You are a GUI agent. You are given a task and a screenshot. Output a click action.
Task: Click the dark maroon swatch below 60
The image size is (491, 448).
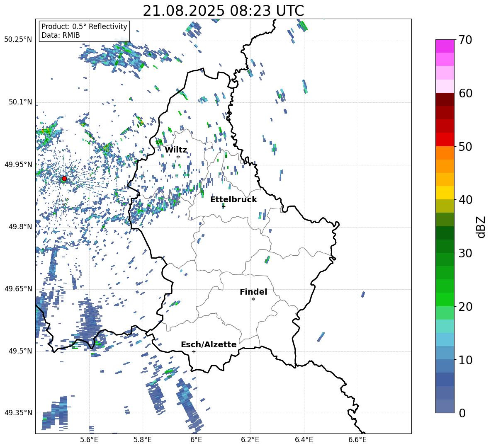pos(445,99)
